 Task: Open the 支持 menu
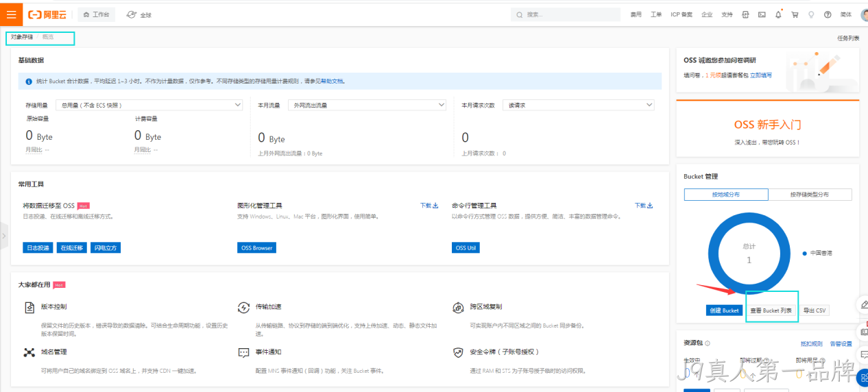727,14
